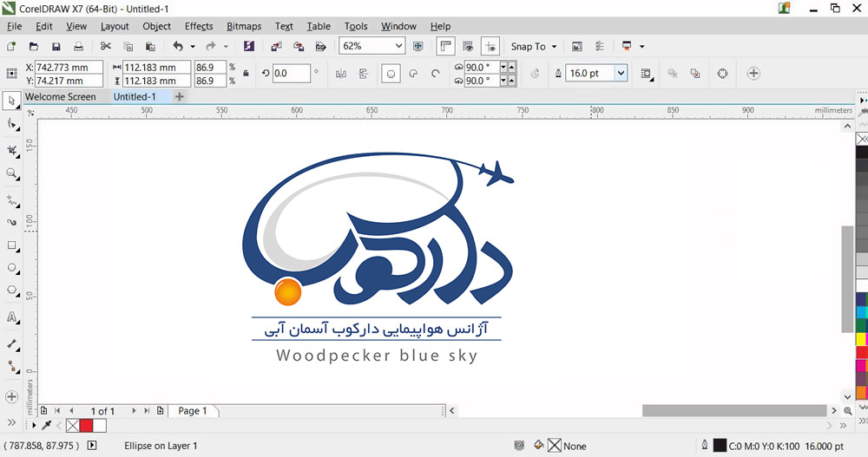Click the Publish to PDF icon

[320, 47]
